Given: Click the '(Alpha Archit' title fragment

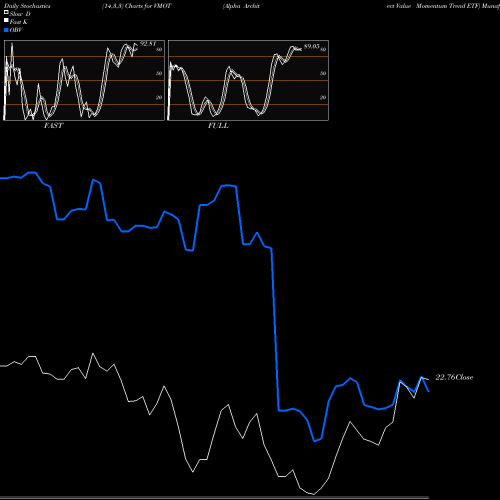Looking at the screenshot, I should 241,6.
